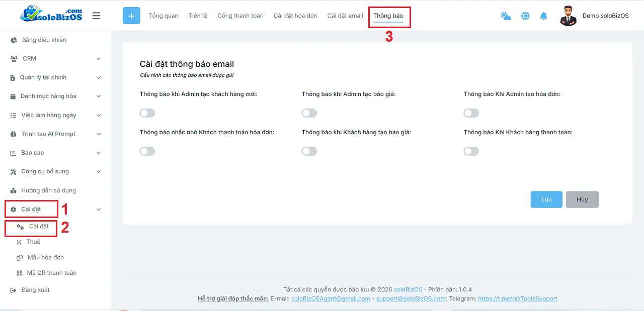The image size is (644, 311).
Task: Toggle notification Khi Admin tạo hóa đơn
Action: (471, 113)
